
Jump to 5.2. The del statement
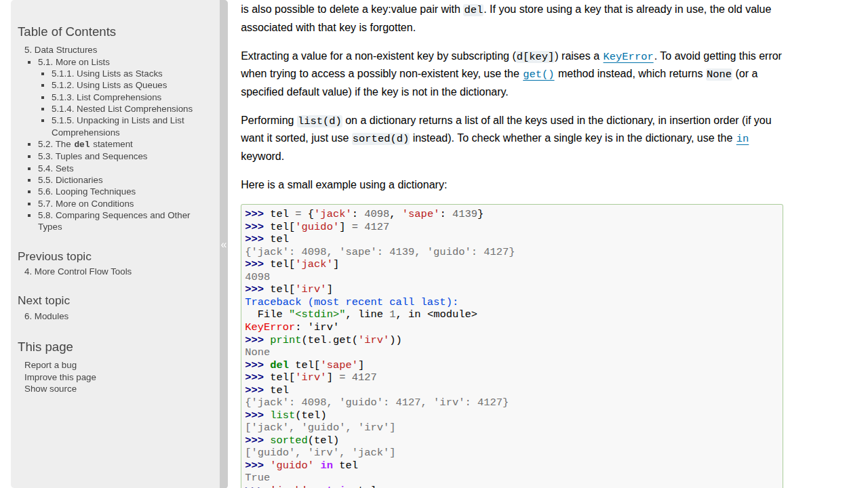pyautogui.click(x=85, y=144)
